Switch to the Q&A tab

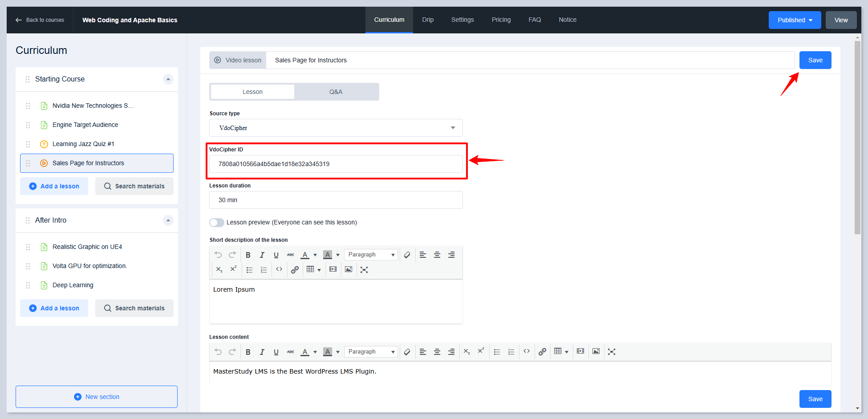(336, 92)
